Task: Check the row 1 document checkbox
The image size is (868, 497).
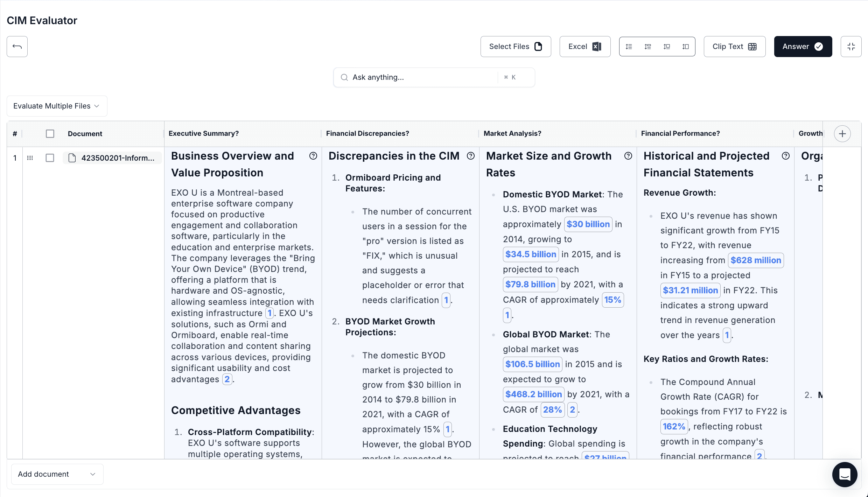Action: [50, 158]
